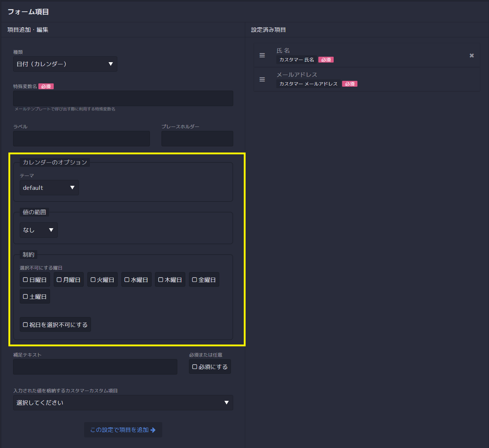This screenshot has width=489, height=448.
Task: Click the drag handle beside 氏名
Action: click(262, 55)
